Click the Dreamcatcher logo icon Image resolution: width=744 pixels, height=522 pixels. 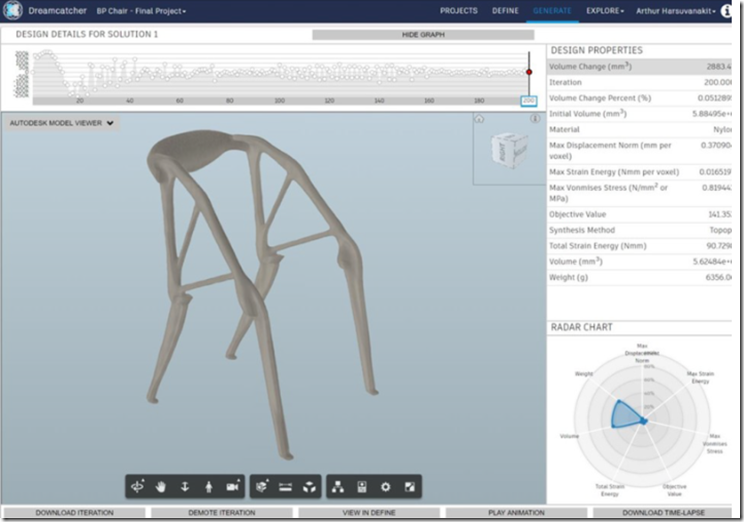pos(12,10)
